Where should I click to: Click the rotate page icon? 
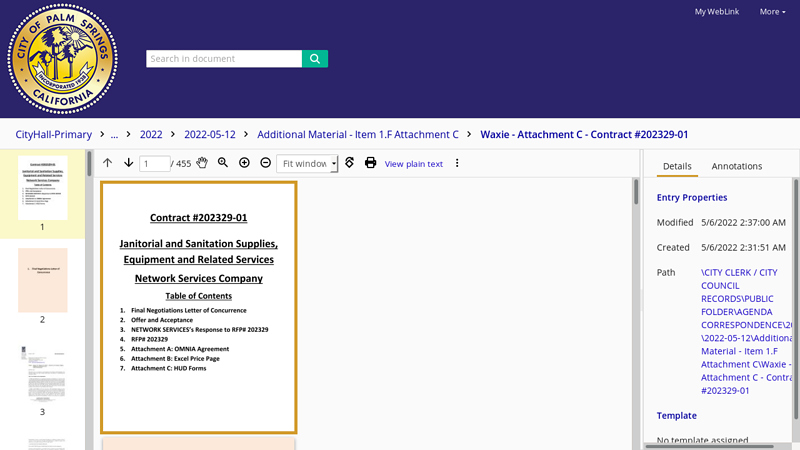pyautogui.click(x=349, y=163)
